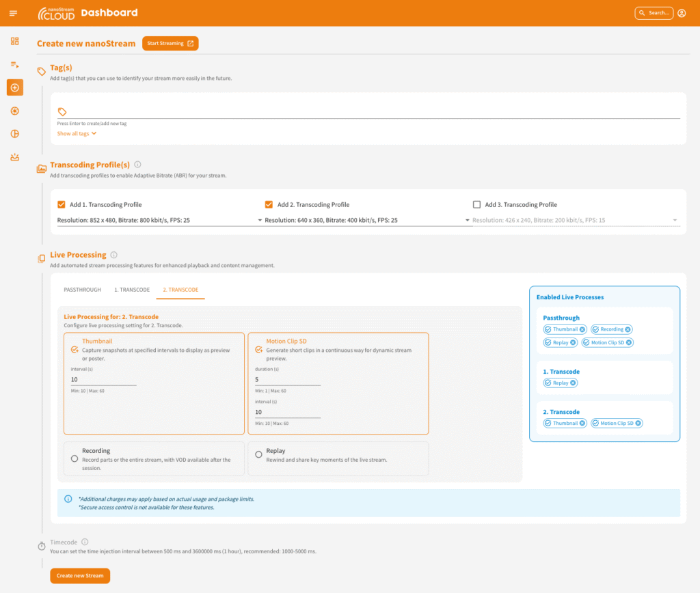Select the Replay radio option
Viewport: 700px width, 593px height.
258,454
